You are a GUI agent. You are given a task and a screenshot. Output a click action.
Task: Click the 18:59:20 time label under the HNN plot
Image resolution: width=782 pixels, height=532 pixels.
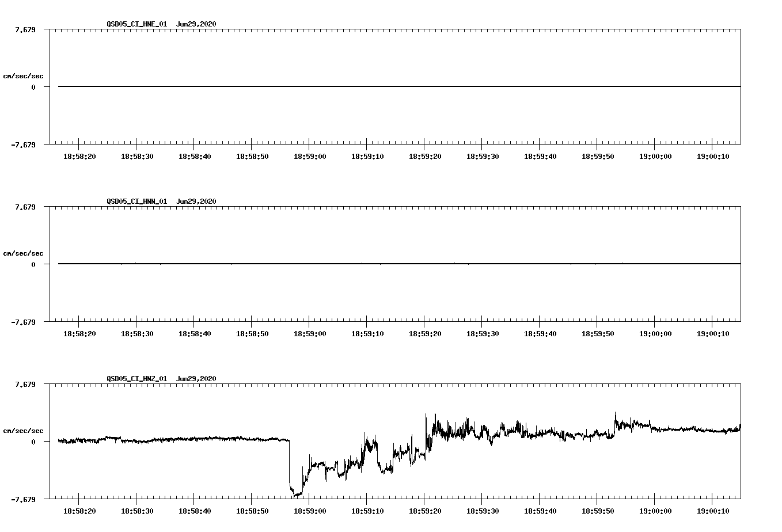[x=424, y=333]
